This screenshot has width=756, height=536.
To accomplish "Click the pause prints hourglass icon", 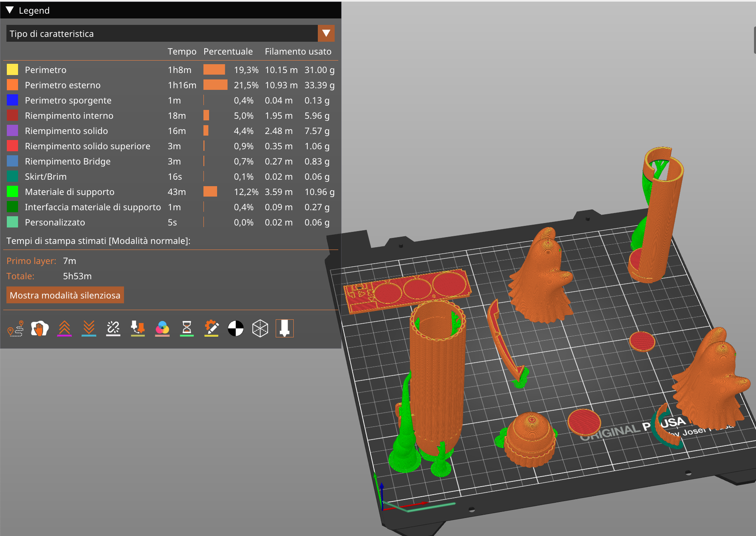I will pos(187,329).
